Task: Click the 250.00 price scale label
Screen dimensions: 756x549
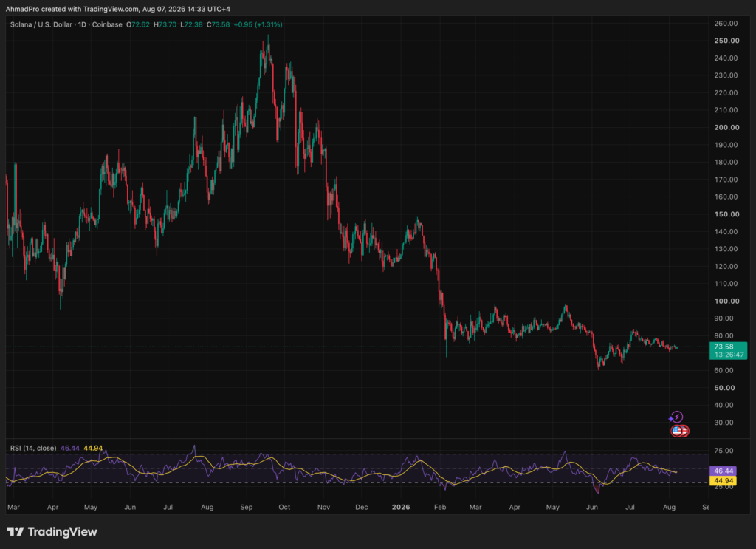Action: (x=726, y=41)
